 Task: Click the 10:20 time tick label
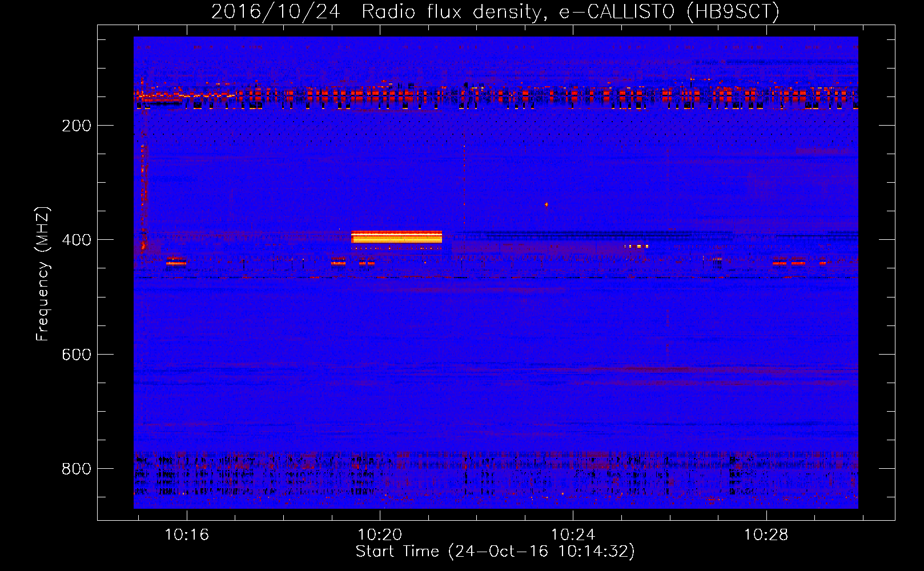380,534
